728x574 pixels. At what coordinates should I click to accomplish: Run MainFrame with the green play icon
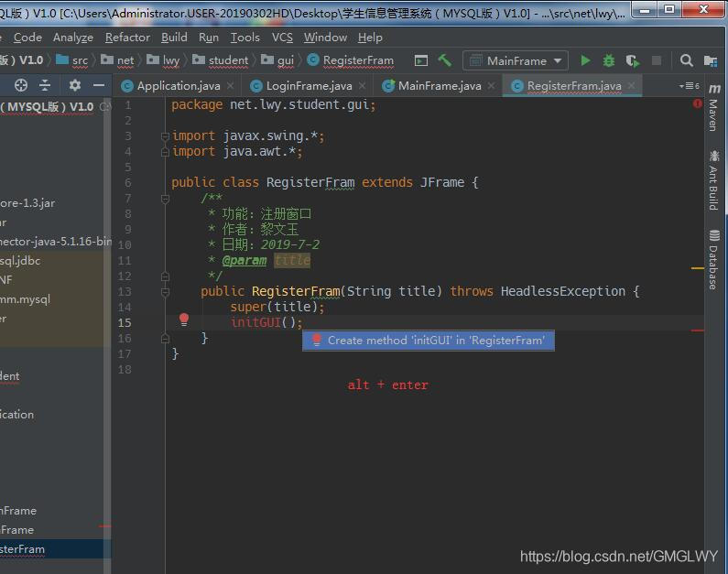[x=585, y=60]
